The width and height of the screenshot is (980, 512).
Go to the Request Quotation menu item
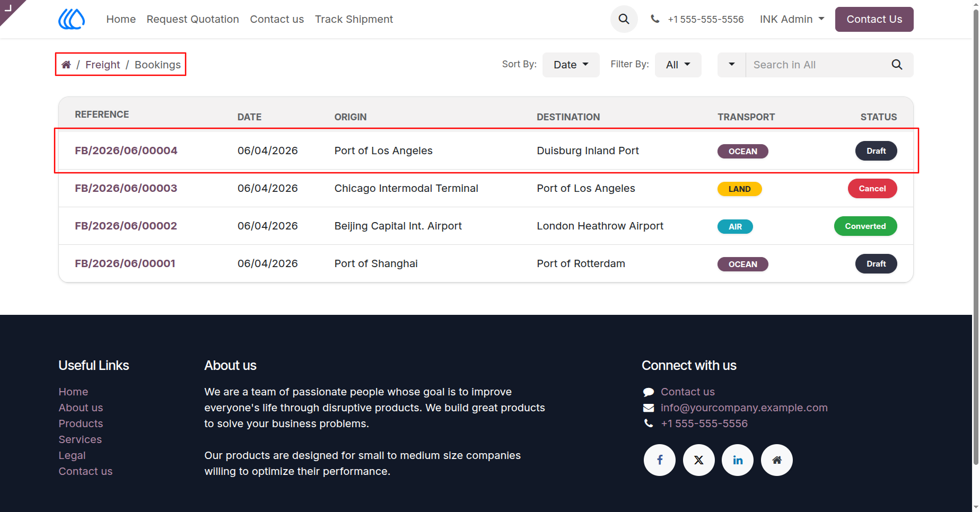193,19
